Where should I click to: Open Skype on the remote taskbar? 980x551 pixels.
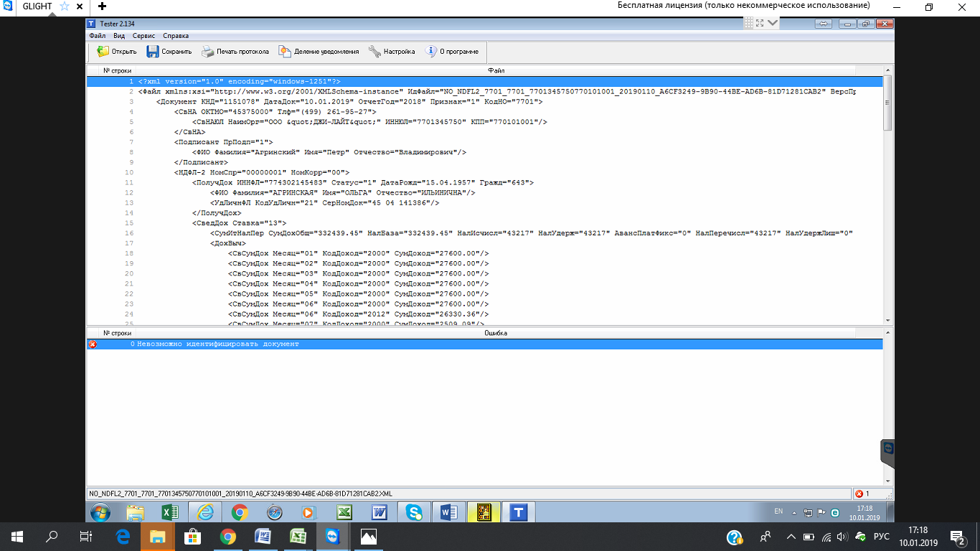414,512
